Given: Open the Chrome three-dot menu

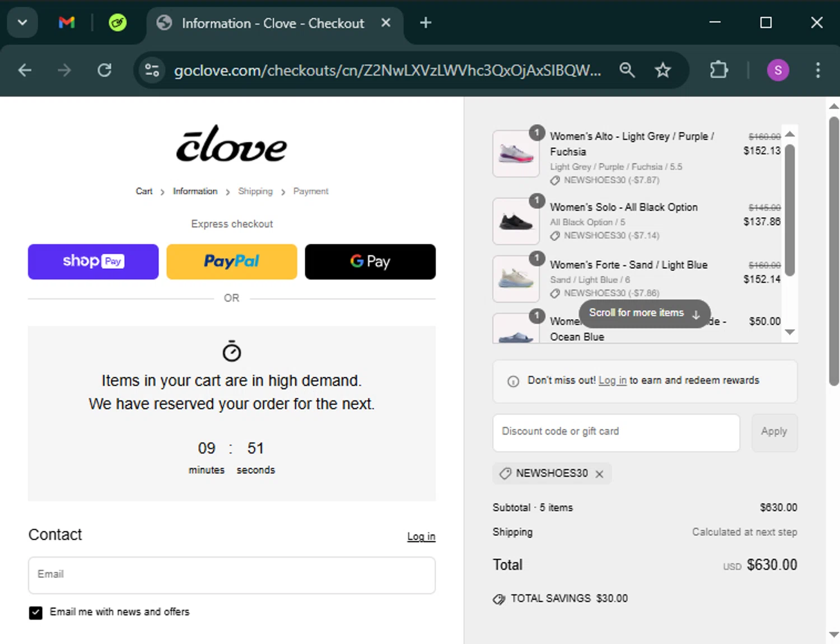Looking at the screenshot, I should tap(818, 70).
